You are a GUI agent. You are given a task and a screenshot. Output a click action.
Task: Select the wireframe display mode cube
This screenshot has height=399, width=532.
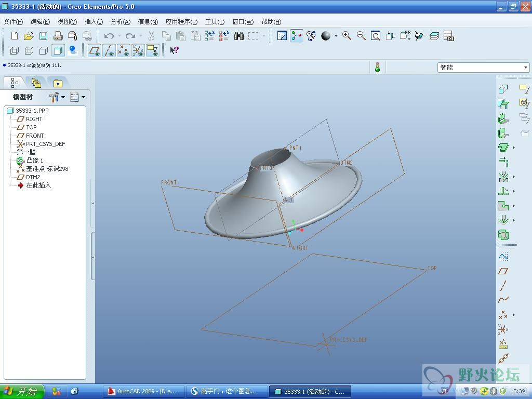pyautogui.click(x=14, y=50)
